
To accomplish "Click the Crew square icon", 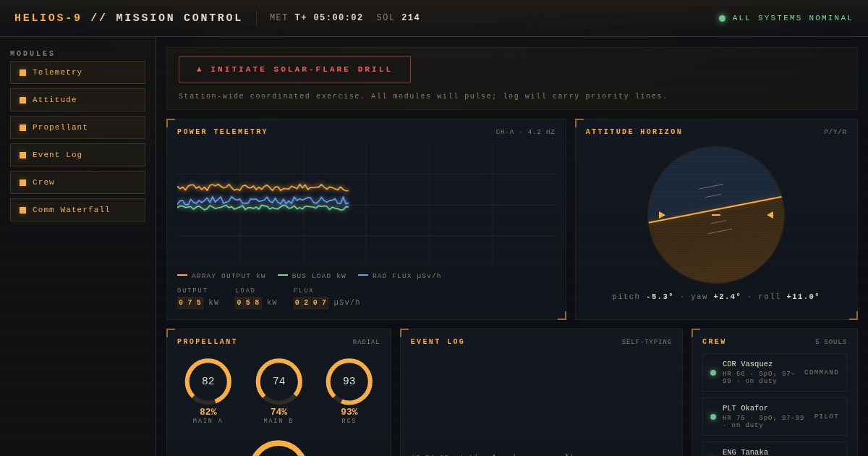I will (22, 182).
